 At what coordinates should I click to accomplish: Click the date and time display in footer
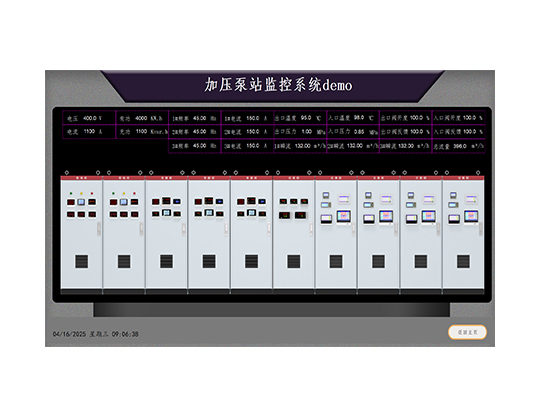coord(96,334)
